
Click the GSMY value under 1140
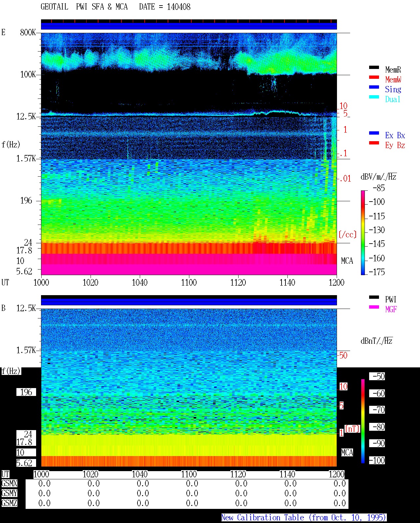pyautogui.click(x=290, y=493)
